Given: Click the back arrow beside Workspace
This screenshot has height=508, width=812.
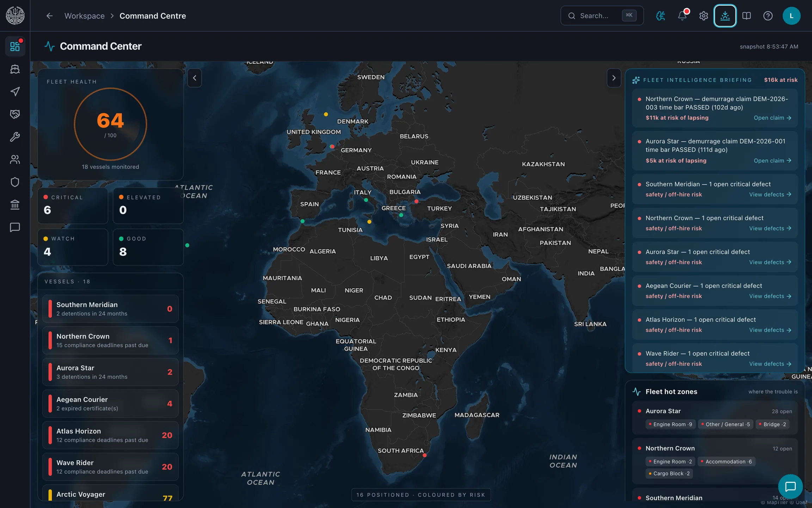Looking at the screenshot, I should click(x=49, y=16).
